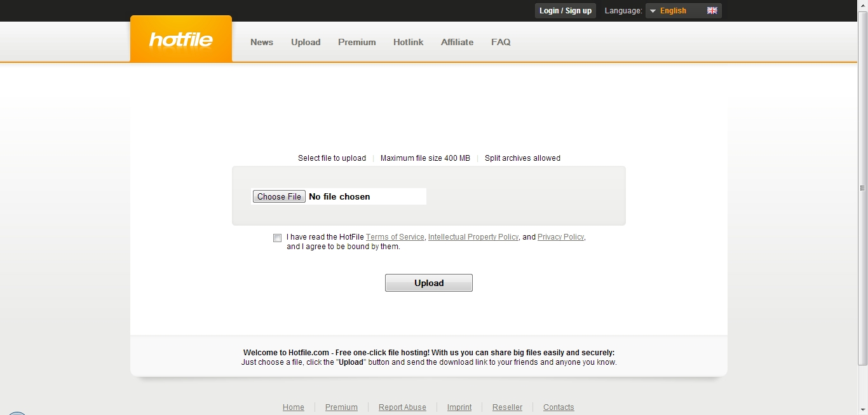Click 'Select file to upload' text
This screenshot has height=415, width=868.
[332, 158]
